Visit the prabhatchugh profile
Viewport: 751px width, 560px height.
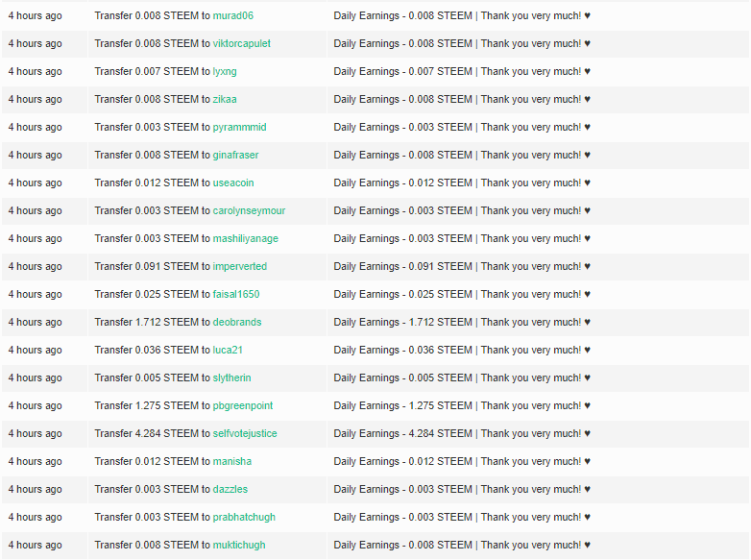[x=244, y=516]
